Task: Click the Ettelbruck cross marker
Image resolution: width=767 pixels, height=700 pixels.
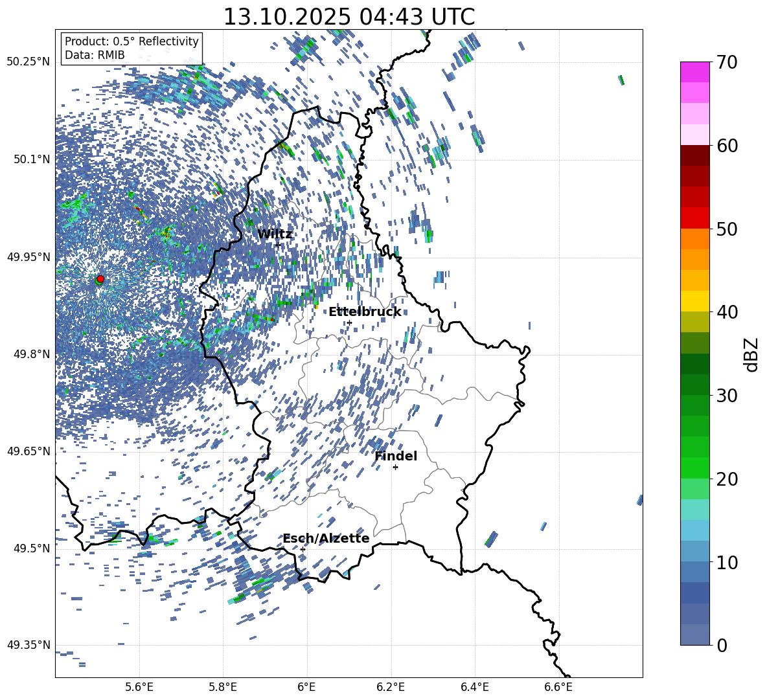Action: [x=349, y=322]
